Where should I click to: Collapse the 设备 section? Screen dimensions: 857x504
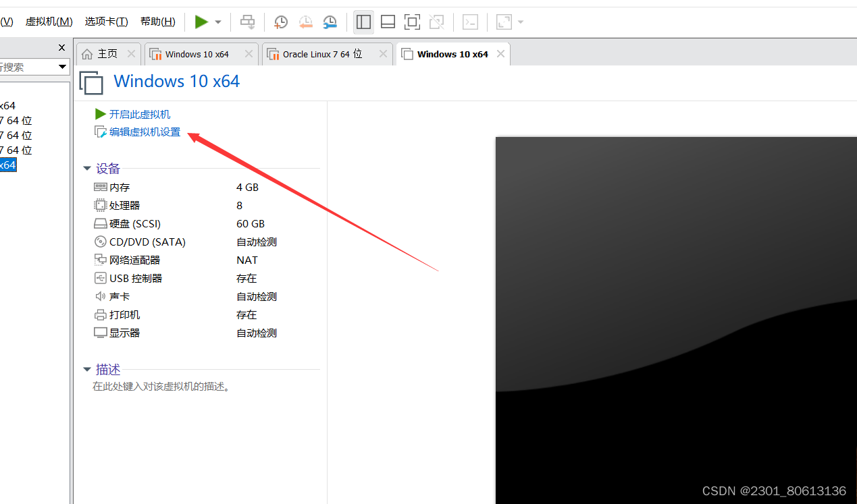tap(87, 169)
